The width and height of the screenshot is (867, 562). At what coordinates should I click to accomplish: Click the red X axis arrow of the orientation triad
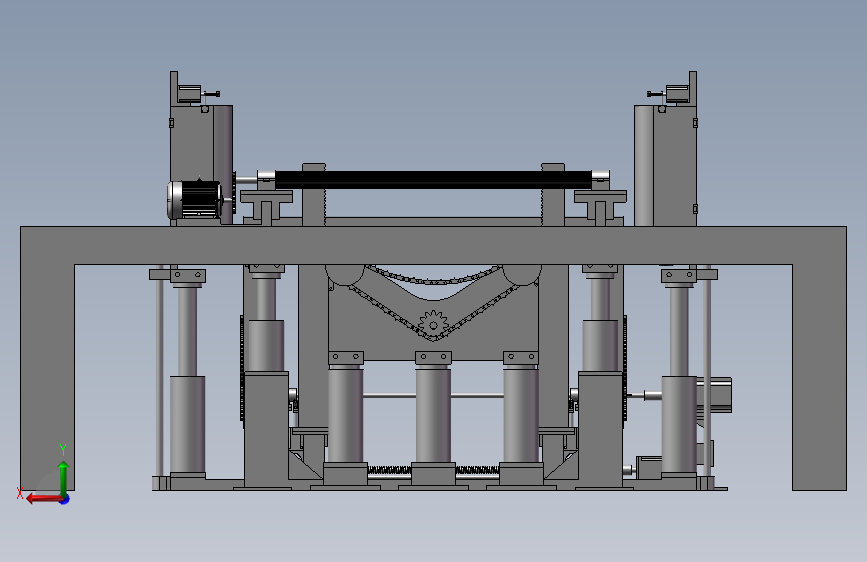click(43, 499)
